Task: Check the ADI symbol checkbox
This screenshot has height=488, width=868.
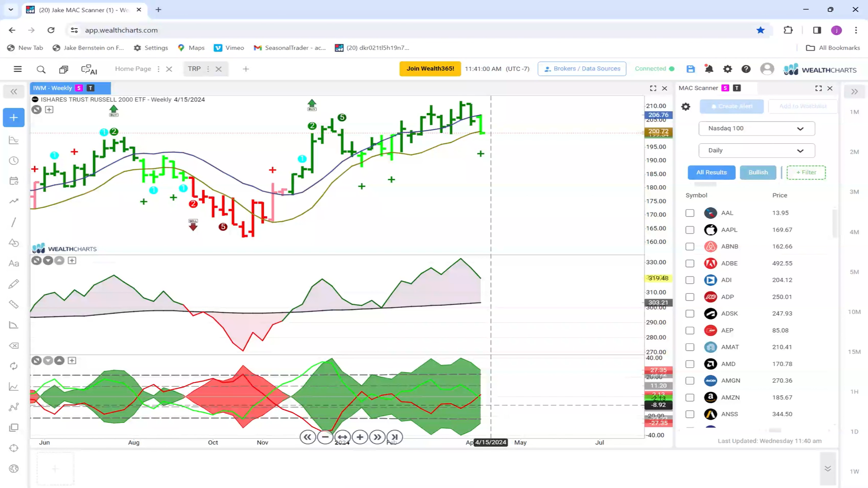Action: pyautogui.click(x=690, y=280)
